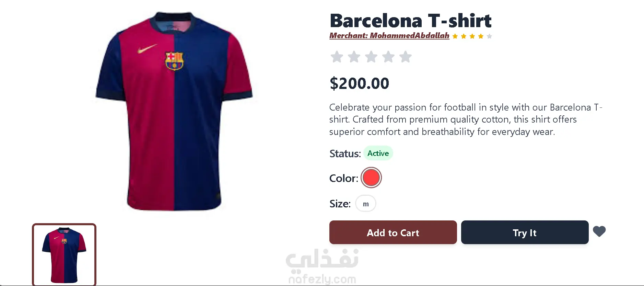Select the Barcelona shirt thumbnail
644x286 pixels.
(x=64, y=254)
